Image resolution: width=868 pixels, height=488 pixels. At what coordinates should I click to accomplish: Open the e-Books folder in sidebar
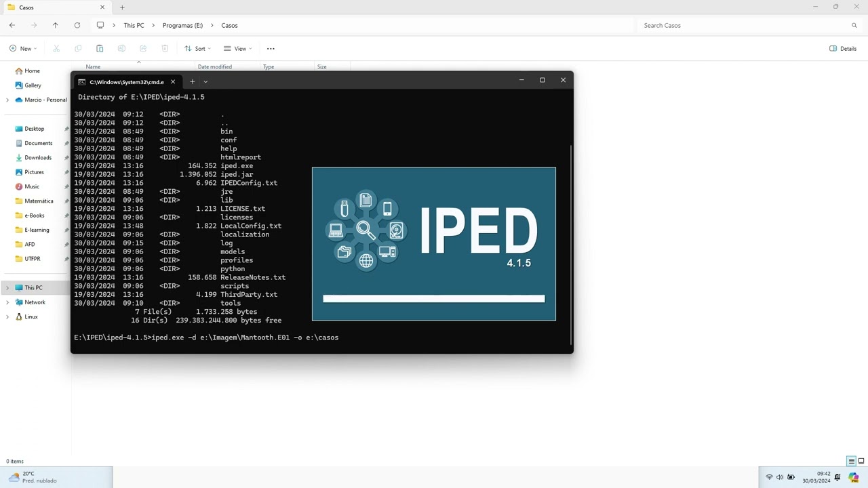[x=34, y=216]
